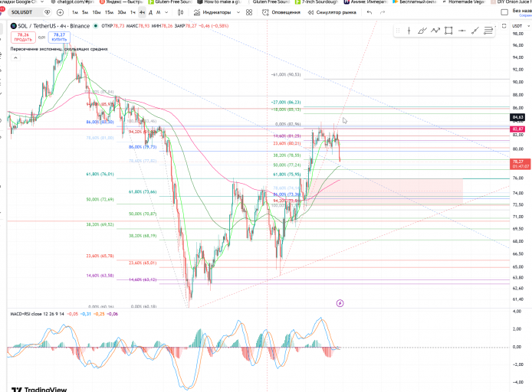Select the horizontal line drawing tool
The width and height of the screenshot is (532, 392).
click(462, 31)
